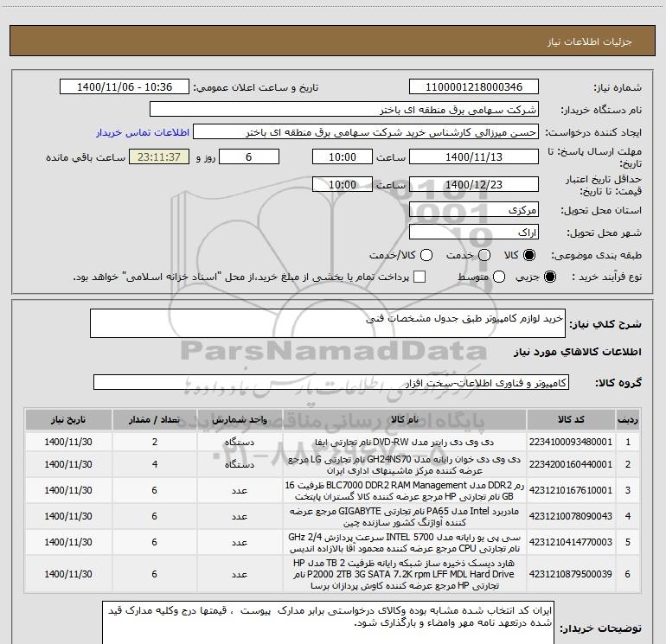The height and width of the screenshot is (644, 666).
Task: Click page header جزئیات اطلاعات نیاز
Action: point(589,41)
